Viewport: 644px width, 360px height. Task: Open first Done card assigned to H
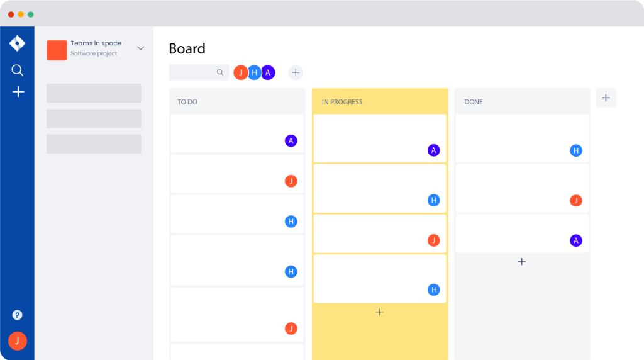coord(522,138)
